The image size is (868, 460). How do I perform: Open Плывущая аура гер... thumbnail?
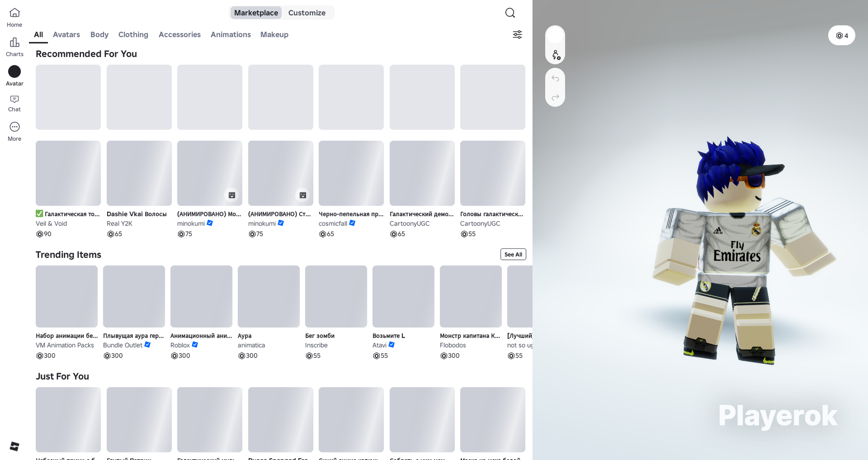(x=134, y=296)
